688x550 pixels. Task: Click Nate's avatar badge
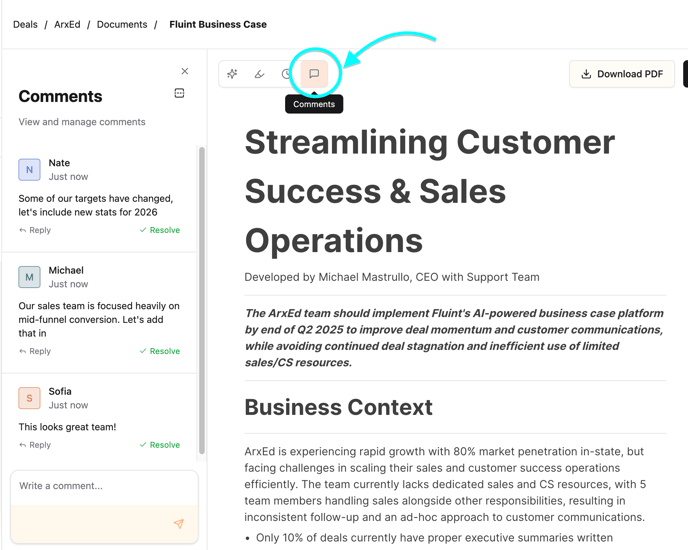pyautogui.click(x=29, y=170)
